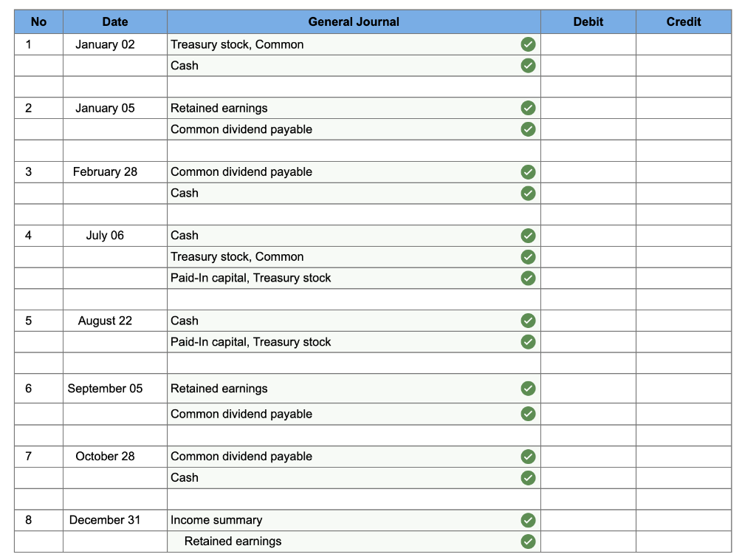Select the January 02 date cell
The image size is (756, 560).
click(x=114, y=44)
